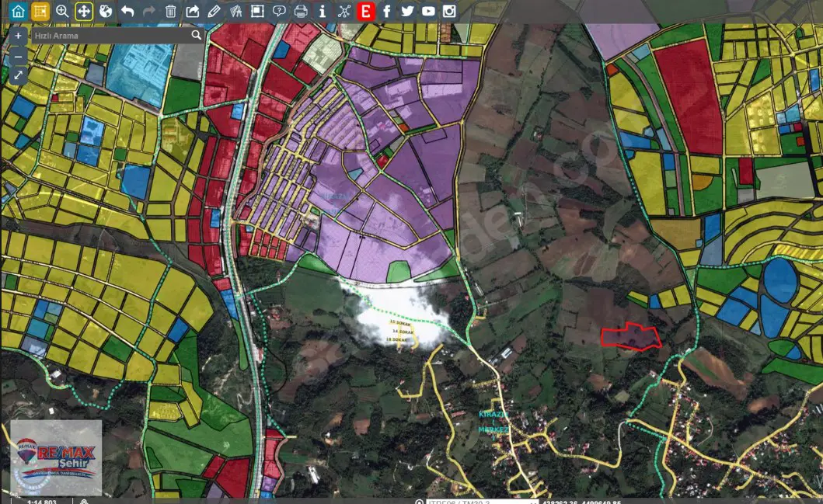The height and width of the screenshot is (504, 823).
Task: Open the Instagram link icon
Action: pos(449,11)
